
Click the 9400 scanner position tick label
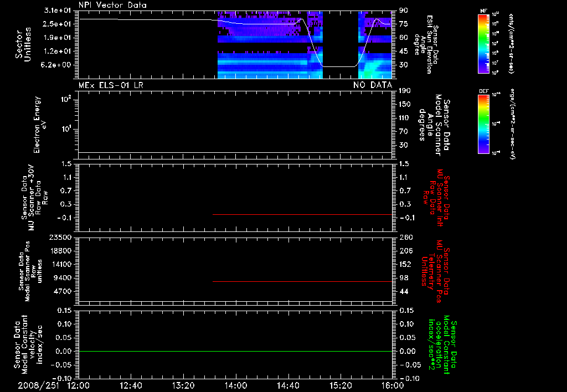63,278
